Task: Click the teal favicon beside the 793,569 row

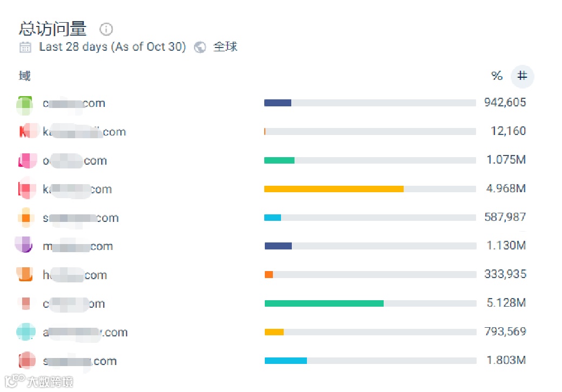Action: point(25,332)
